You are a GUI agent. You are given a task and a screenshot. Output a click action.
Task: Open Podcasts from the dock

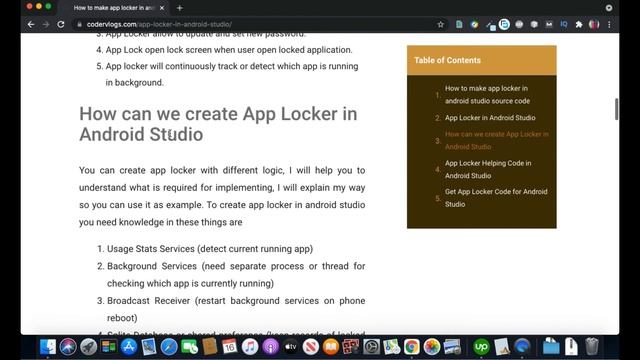coord(270,347)
